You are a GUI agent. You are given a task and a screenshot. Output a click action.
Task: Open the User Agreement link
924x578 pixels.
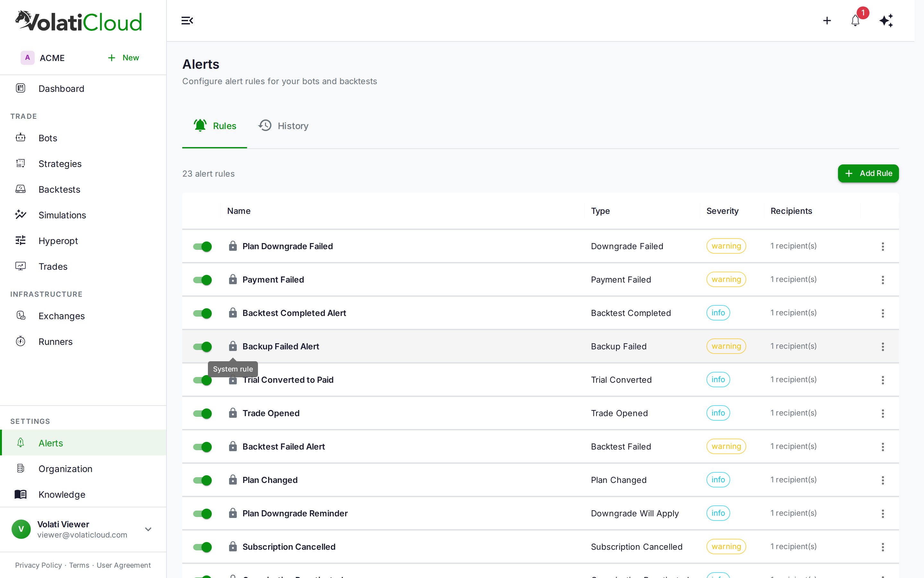[124, 565]
